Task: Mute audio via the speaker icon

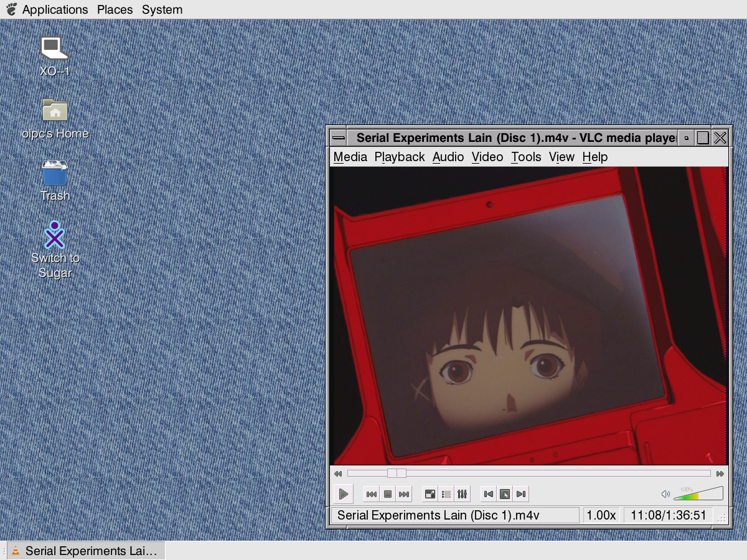Action: (x=665, y=494)
